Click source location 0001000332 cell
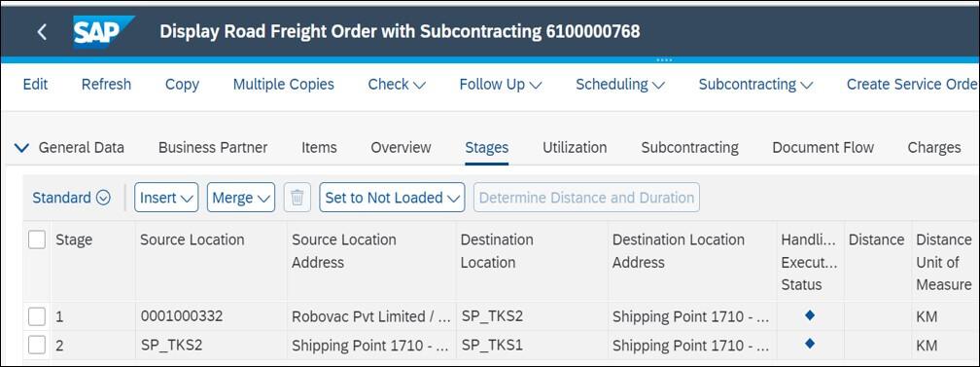This screenshot has width=980, height=367. click(x=181, y=317)
